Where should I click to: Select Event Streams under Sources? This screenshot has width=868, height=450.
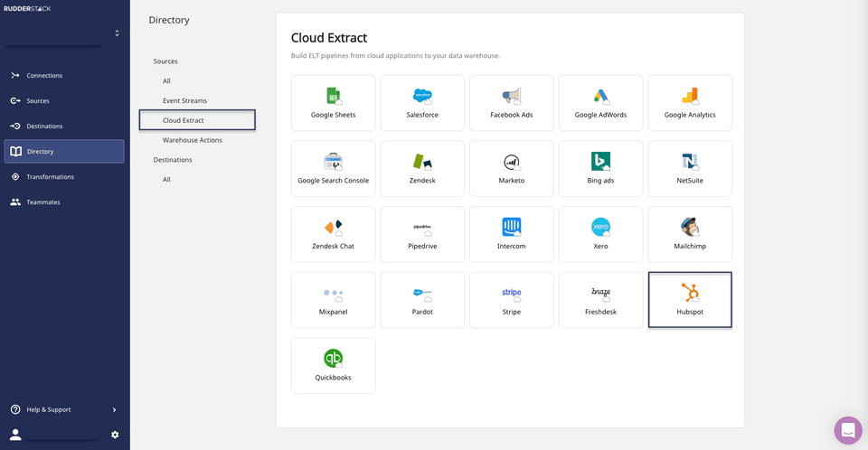(x=184, y=100)
